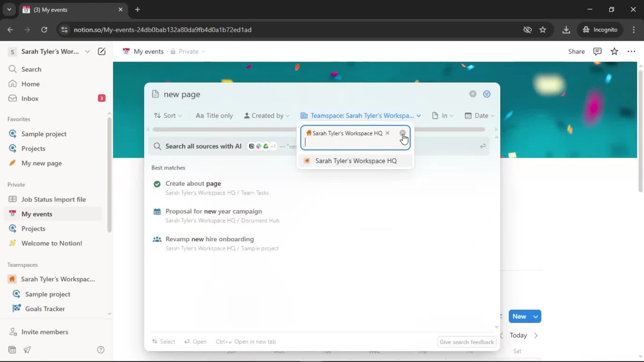The image size is (644, 362).
Task: Go to next calendar period arrow
Action: [536, 336]
